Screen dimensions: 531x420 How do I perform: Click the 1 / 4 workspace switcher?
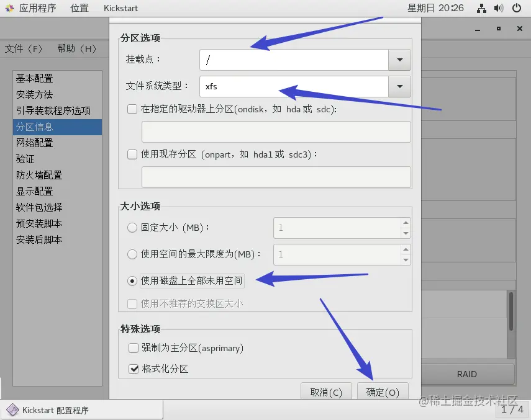512,409
